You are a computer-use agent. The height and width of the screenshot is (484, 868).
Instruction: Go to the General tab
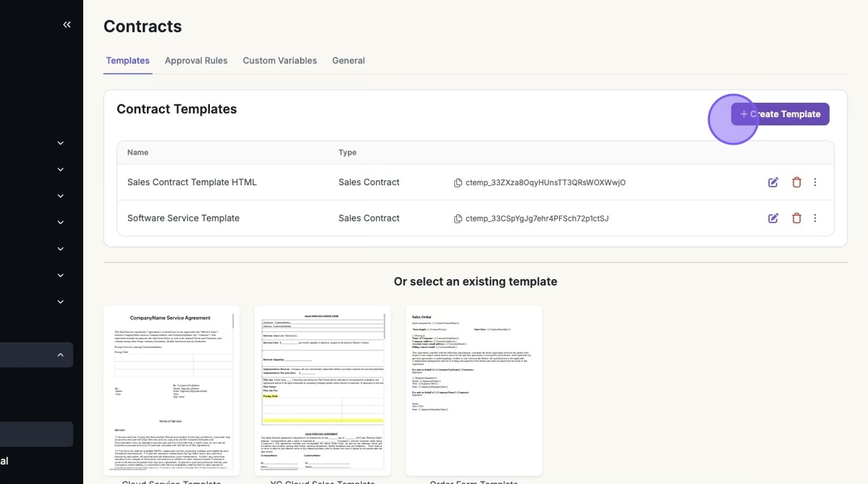tap(348, 61)
